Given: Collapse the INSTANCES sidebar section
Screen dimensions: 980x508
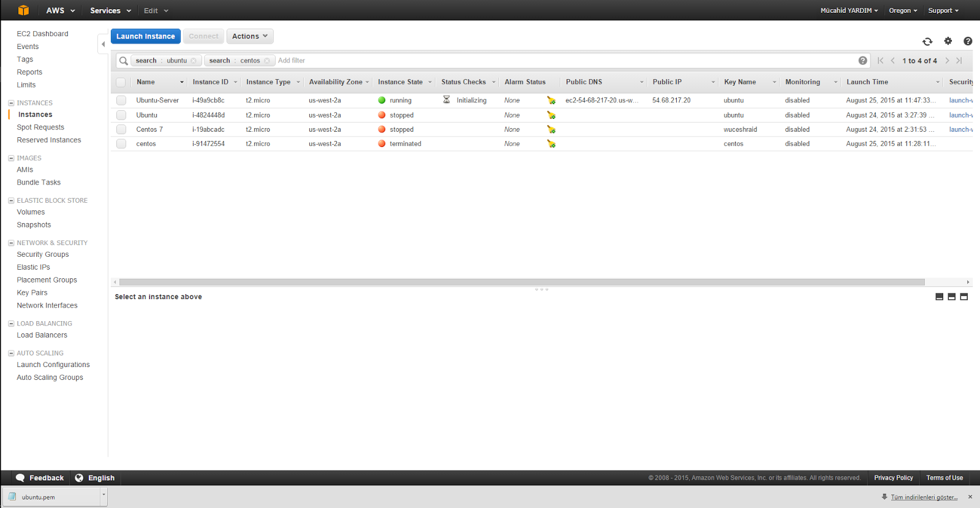Looking at the screenshot, I should point(11,103).
